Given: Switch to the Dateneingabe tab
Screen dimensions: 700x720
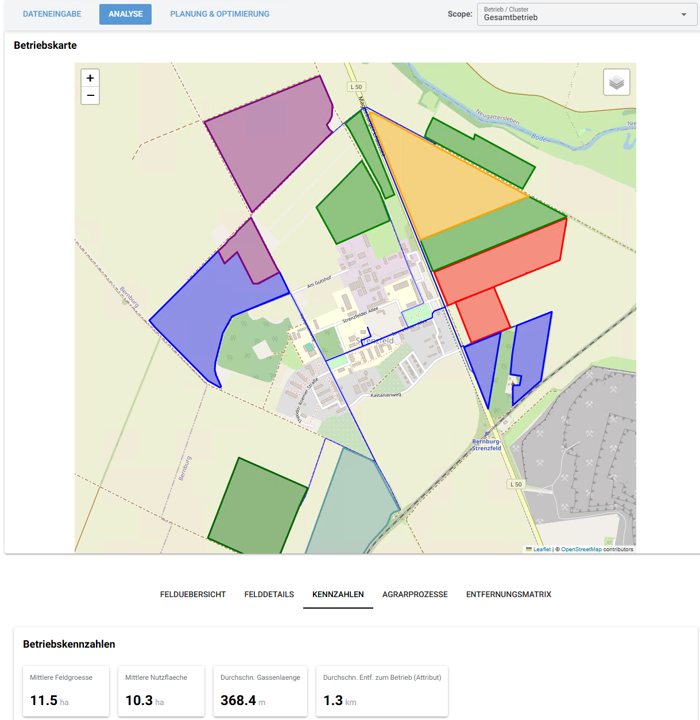Looking at the screenshot, I should 52,14.
